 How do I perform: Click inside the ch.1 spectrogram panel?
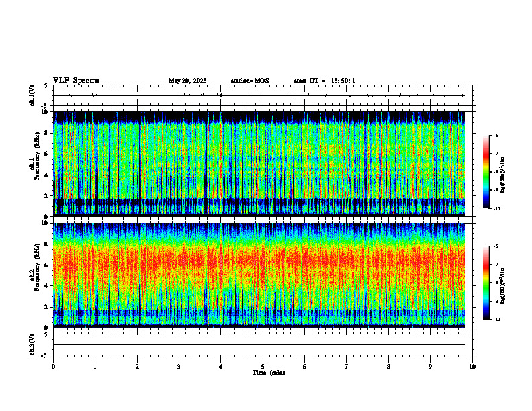coord(259,164)
